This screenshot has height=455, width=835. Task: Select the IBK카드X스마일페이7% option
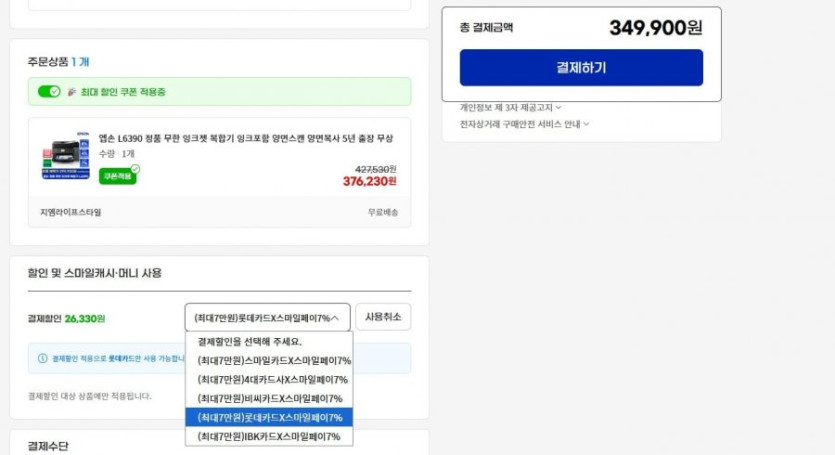[269, 436]
